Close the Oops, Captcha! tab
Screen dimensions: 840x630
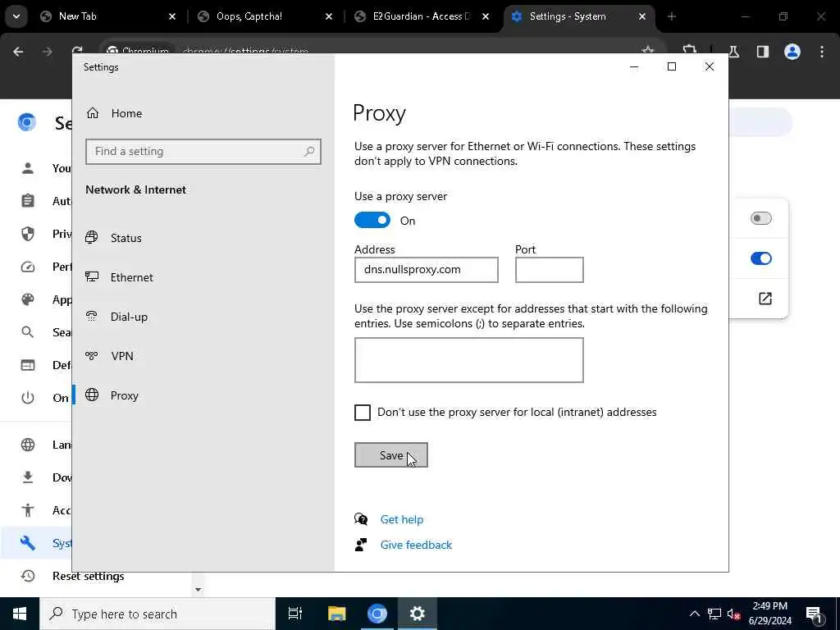(x=329, y=16)
